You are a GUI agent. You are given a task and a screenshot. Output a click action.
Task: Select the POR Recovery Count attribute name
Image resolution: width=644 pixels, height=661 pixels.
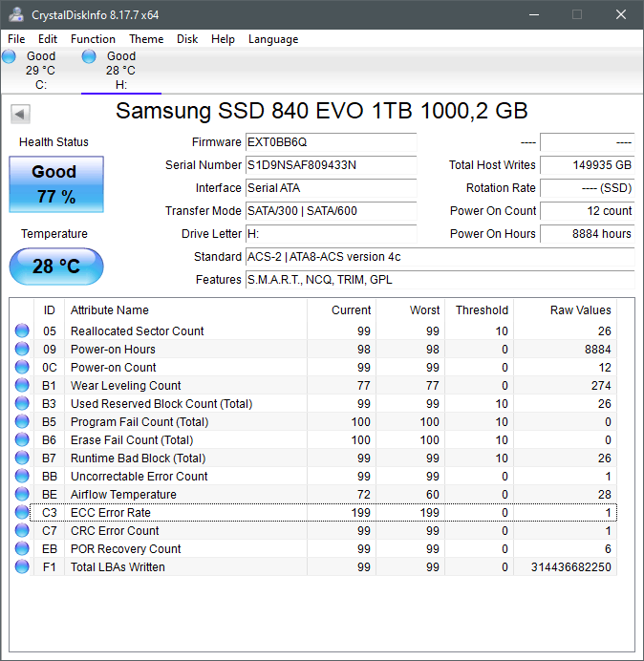126,548
